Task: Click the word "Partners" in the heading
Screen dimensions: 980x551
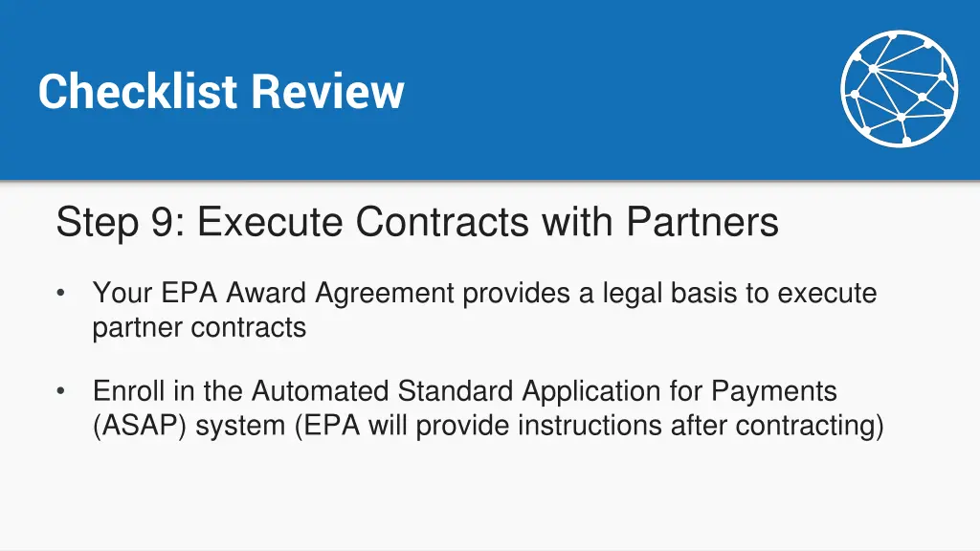Action: click(702, 222)
